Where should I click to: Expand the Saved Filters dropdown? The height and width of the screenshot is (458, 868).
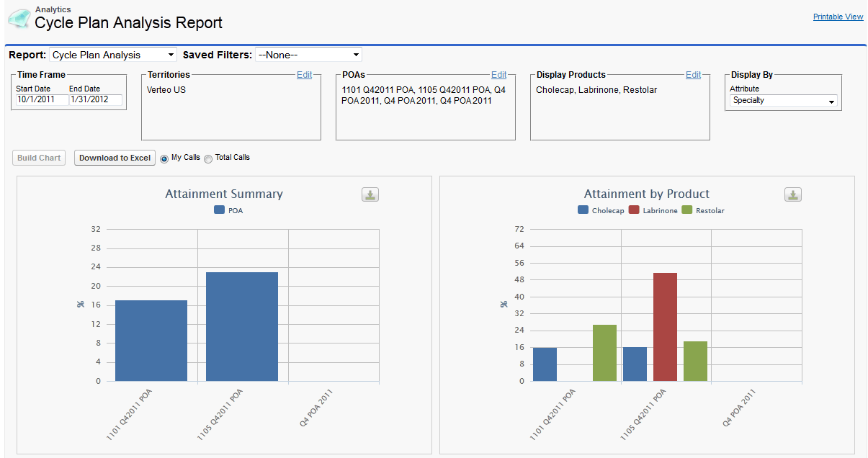[x=308, y=55]
